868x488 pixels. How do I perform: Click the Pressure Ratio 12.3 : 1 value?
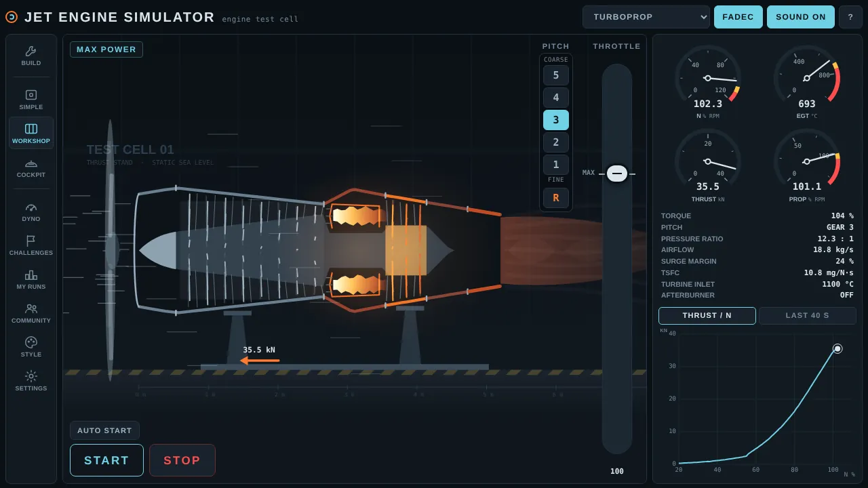tap(835, 239)
